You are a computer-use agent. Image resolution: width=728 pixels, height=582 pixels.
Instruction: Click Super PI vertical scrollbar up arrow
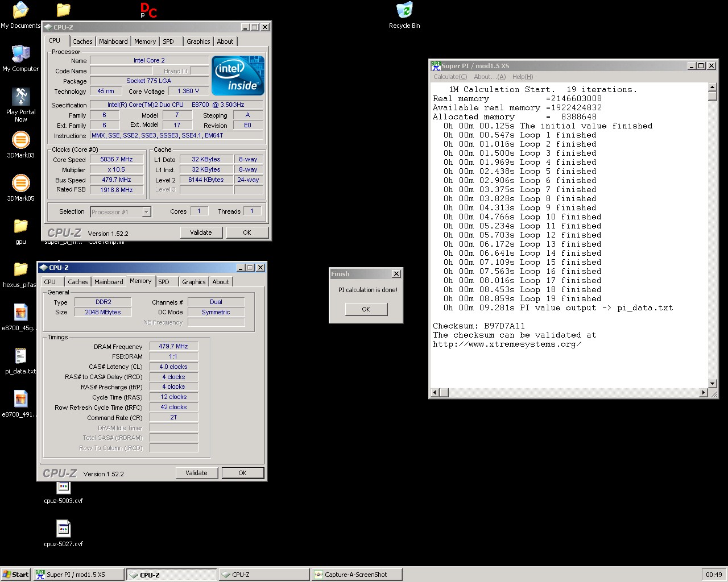coord(713,88)
